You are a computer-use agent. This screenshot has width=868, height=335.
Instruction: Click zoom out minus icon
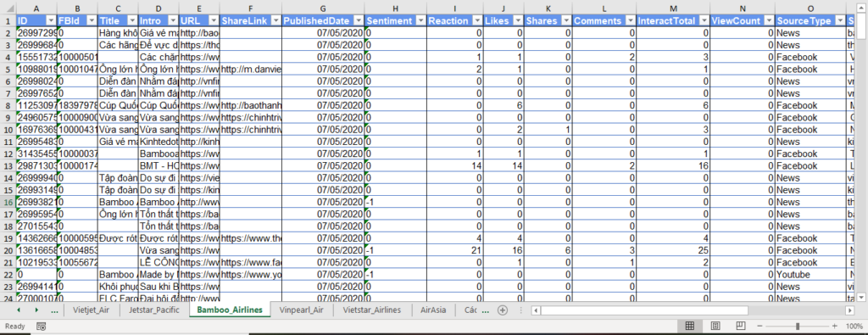(760, 327)
